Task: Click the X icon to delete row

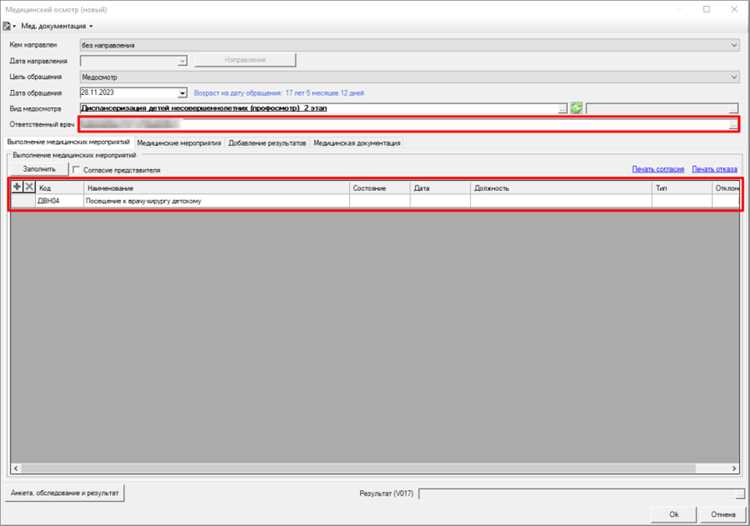Action: pyautogui.click(x=29, y=187)
